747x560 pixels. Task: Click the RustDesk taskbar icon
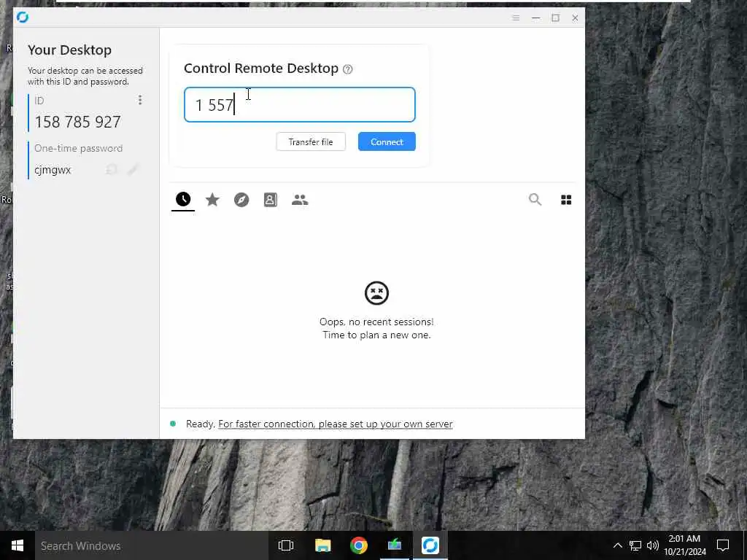point(430,545)
